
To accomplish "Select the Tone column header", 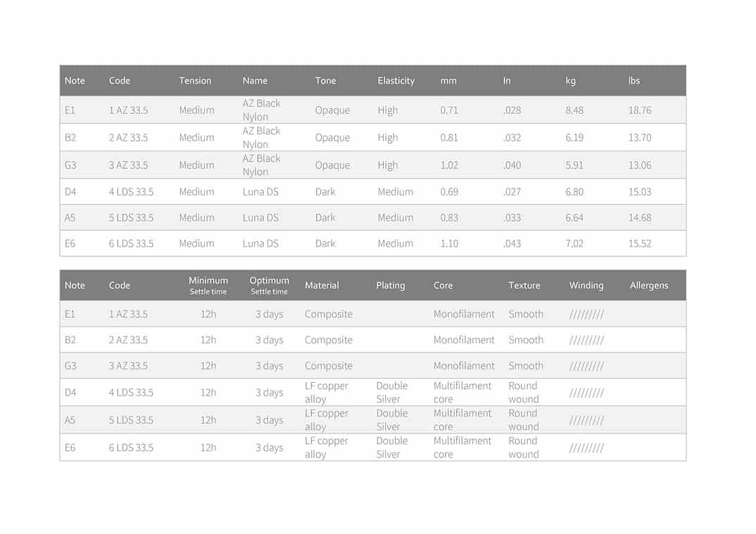I will coord(325,81).
